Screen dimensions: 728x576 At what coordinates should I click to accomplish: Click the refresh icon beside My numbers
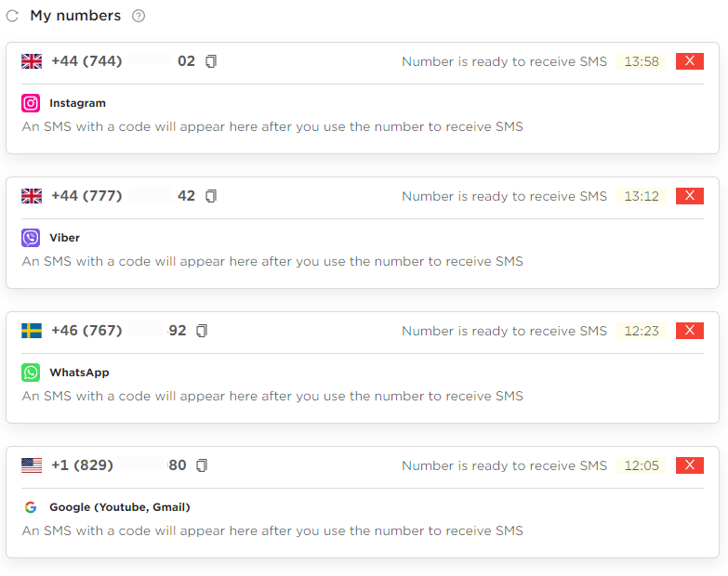12,16
